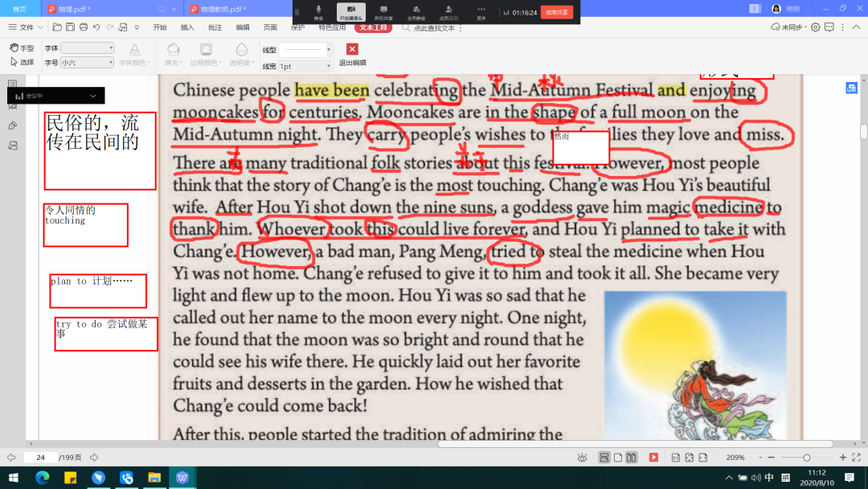Select the 文本工具 highlighted tab
The height and width of the screenshot is (489, 868).
point(374,27)
